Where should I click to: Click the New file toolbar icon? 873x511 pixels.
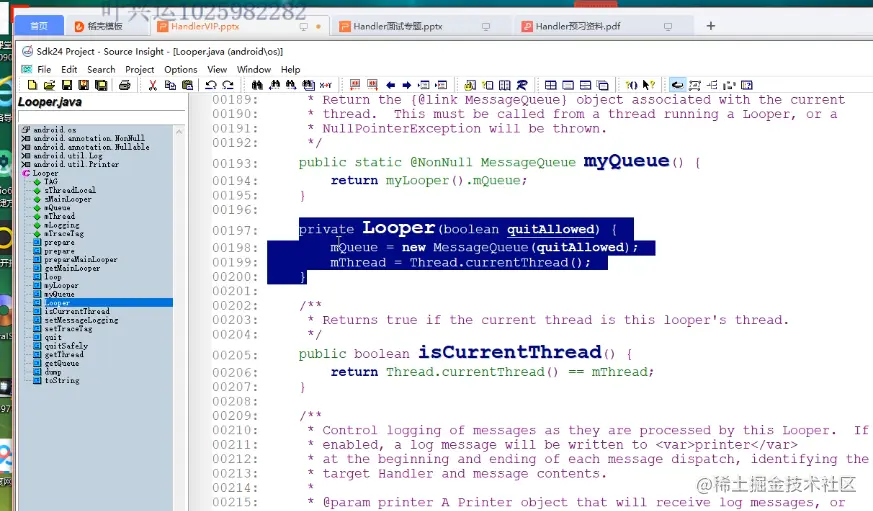click(32, 85)
